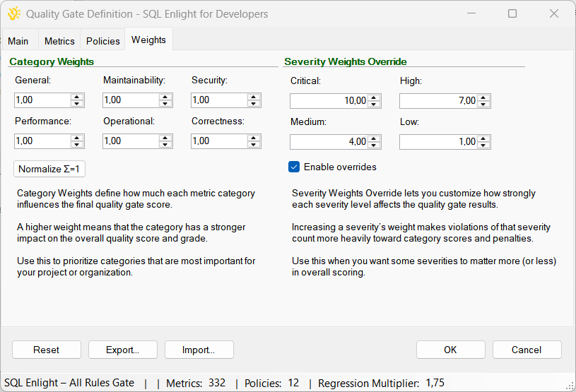Click the Regression Multiplier value 1,75
Image resolution: width=576 pixels, height=392 pixels.
click(x=435, y=383)
